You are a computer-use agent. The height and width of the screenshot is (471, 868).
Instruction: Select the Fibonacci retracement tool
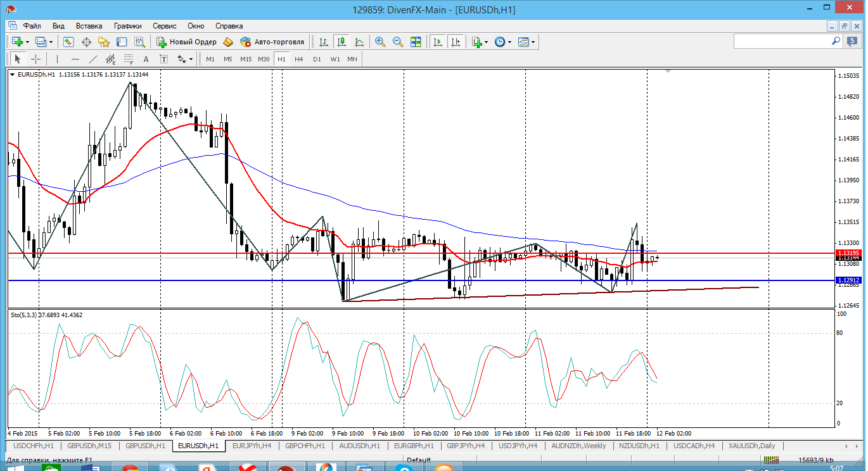click(129, 59)
